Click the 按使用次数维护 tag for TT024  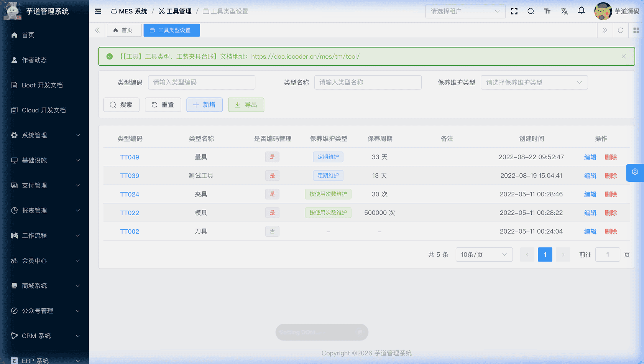(x=328, y=194)
